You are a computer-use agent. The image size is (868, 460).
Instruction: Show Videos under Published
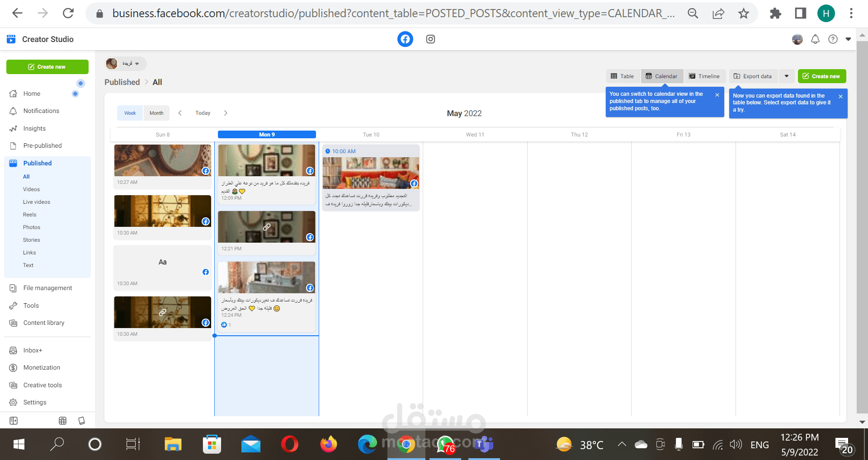(x=32, y=189)
